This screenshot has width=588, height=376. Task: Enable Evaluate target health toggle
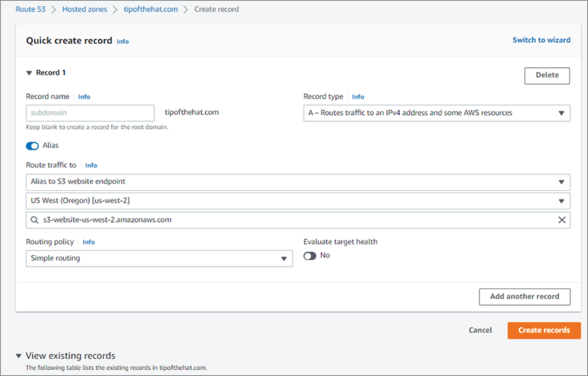tap(310, 256)
